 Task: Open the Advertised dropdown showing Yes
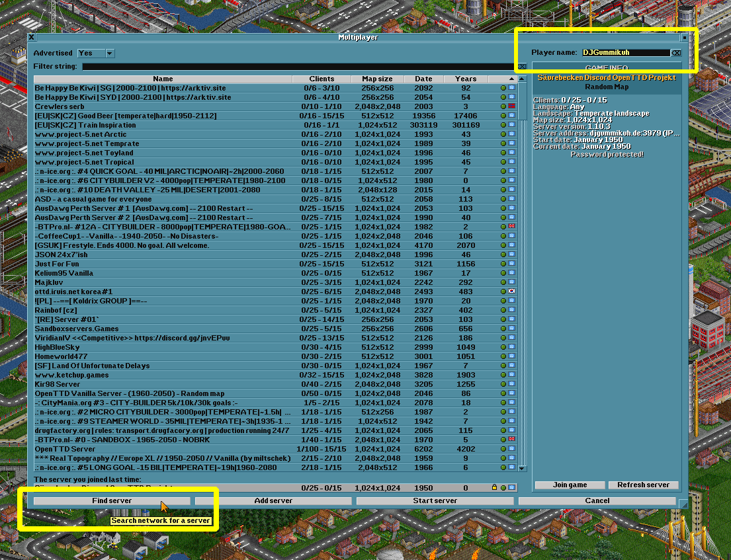(95, 53)
